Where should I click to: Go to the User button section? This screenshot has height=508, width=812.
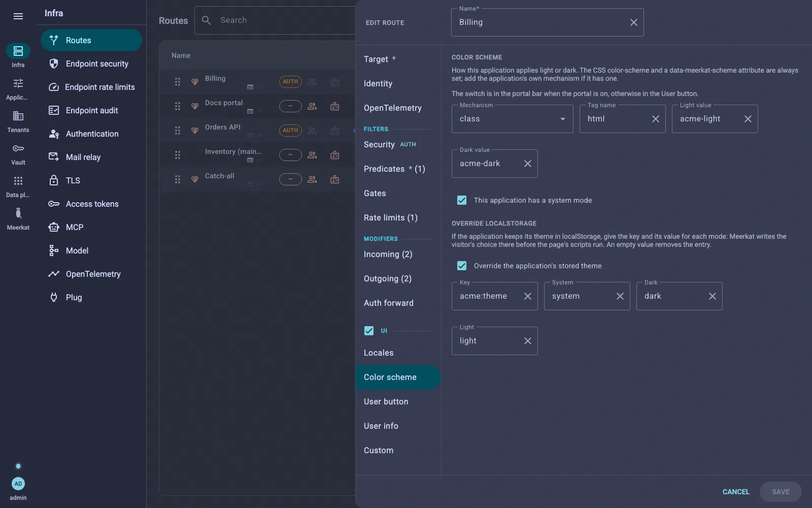tap(398, 402)
